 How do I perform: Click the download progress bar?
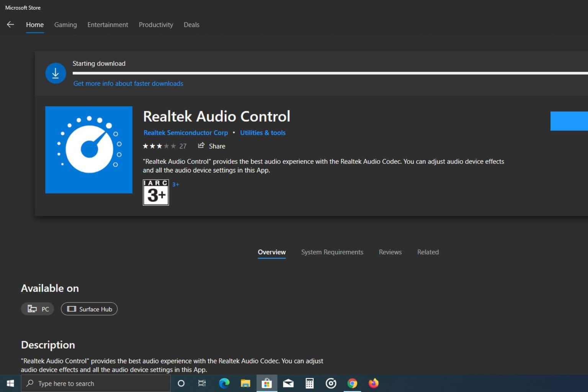pyautogui.click(x=329, y=73)
